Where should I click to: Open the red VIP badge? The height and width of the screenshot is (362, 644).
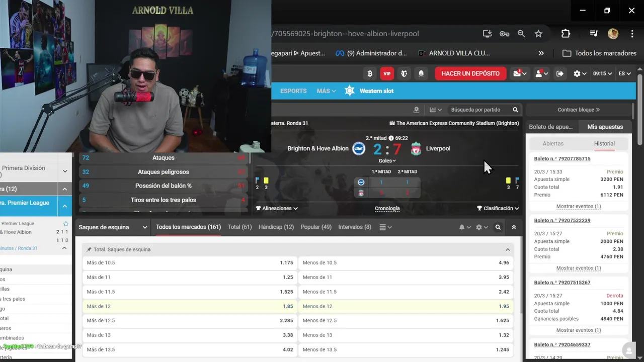click(x=387, y=73)
